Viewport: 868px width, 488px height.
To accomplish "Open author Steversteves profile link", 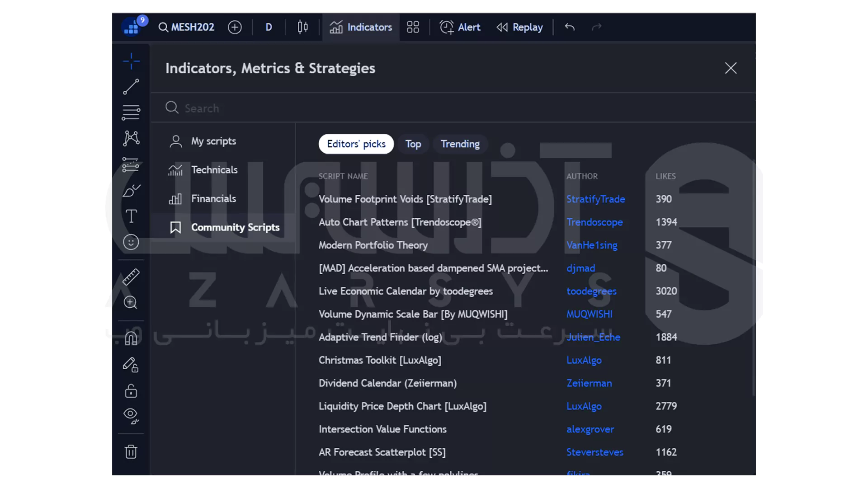I will pyautogui.click(x=594, y=452).
